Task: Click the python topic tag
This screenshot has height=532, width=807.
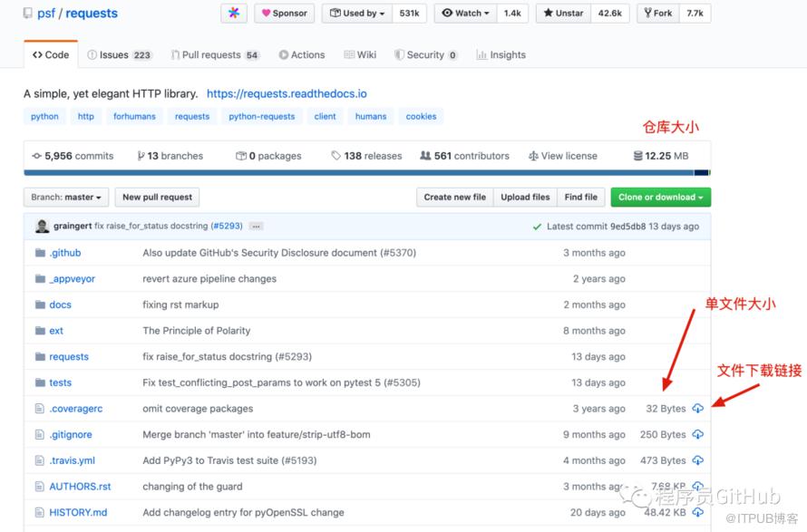Action: click(x=44, y=116)
